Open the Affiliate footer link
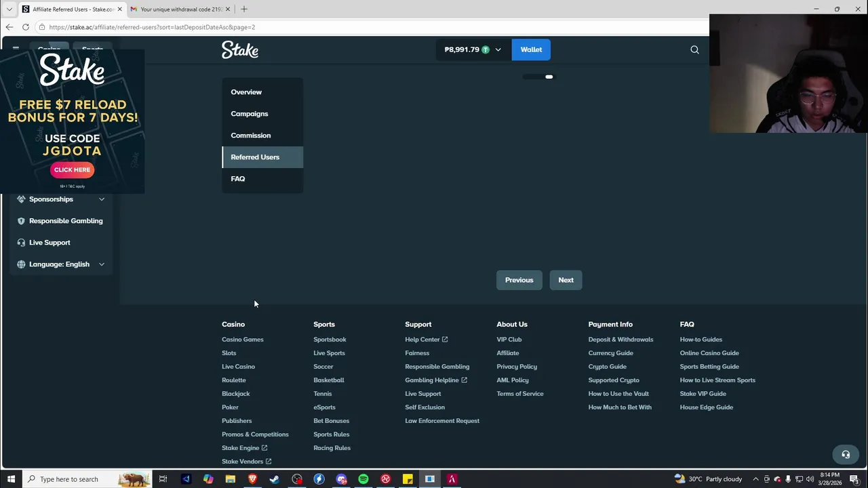The width and height of the screenshot is (868, 488). pyautogui.click(x=508, y=353)
